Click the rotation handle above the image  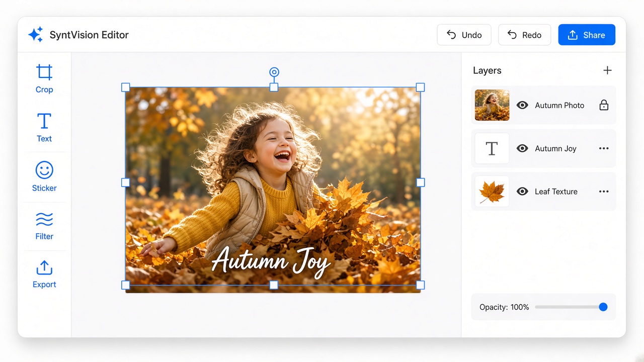click(x=274, y=72)
